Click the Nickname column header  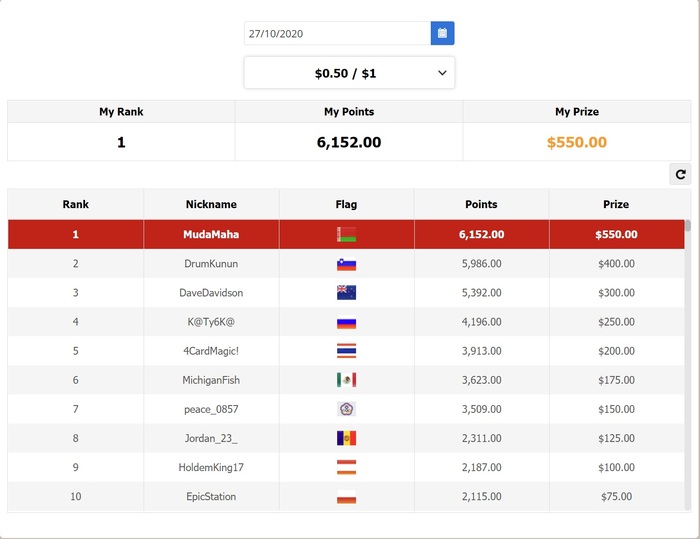tap(211, 204)
